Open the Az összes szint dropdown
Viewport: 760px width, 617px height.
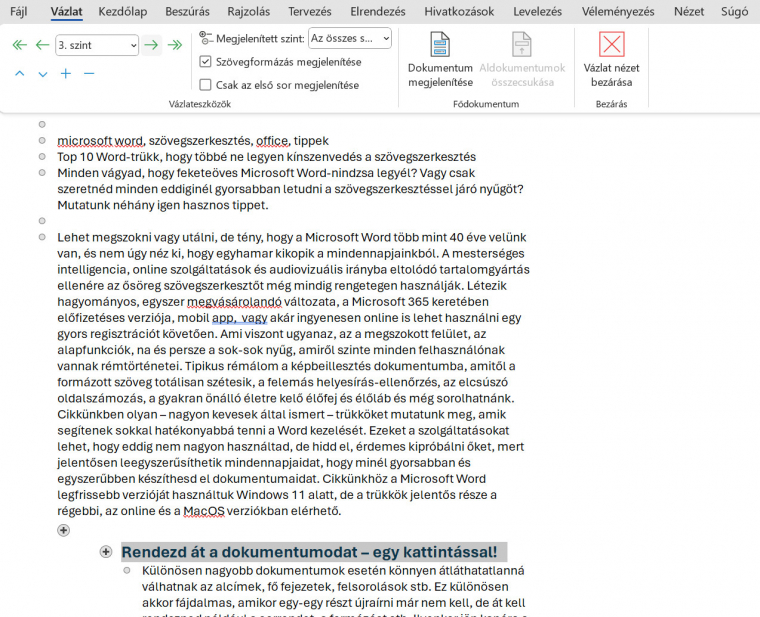pyautogui.click(x=350, y=38)
